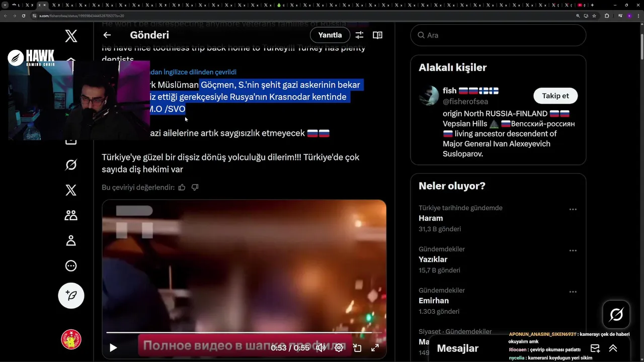
Task: Rate the translation with thumbs up
Action: click(x=182, y=188)
